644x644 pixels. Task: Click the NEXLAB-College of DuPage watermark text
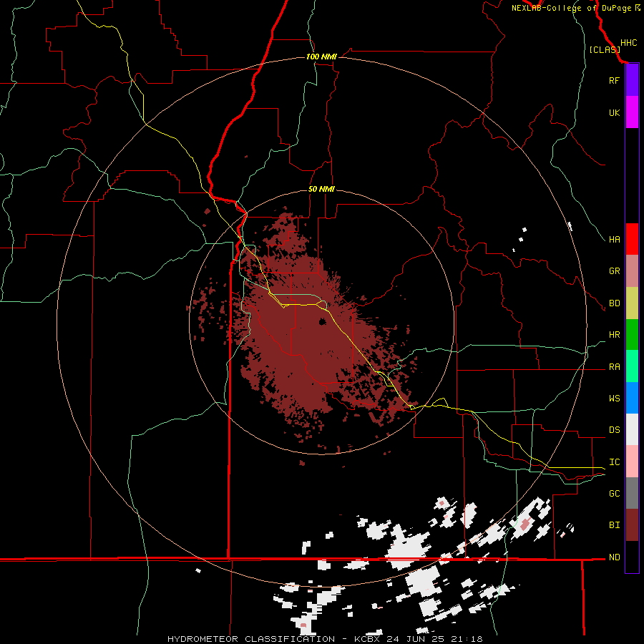(571, 8)
